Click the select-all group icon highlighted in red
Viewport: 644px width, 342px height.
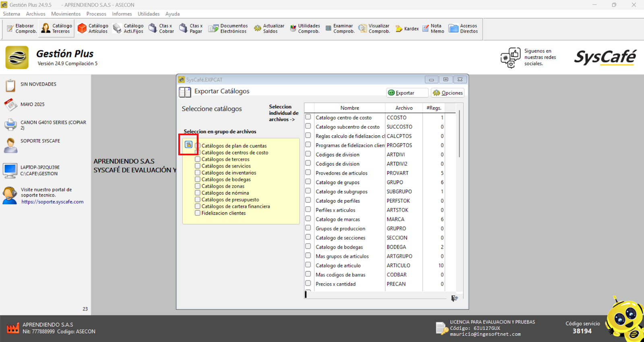click(x=188, y=145)
